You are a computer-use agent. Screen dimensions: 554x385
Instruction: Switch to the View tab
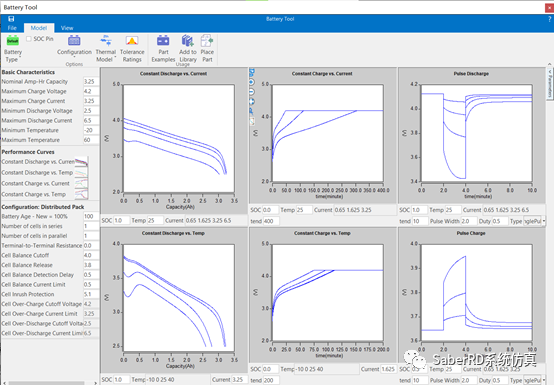(x=67, y=28)
